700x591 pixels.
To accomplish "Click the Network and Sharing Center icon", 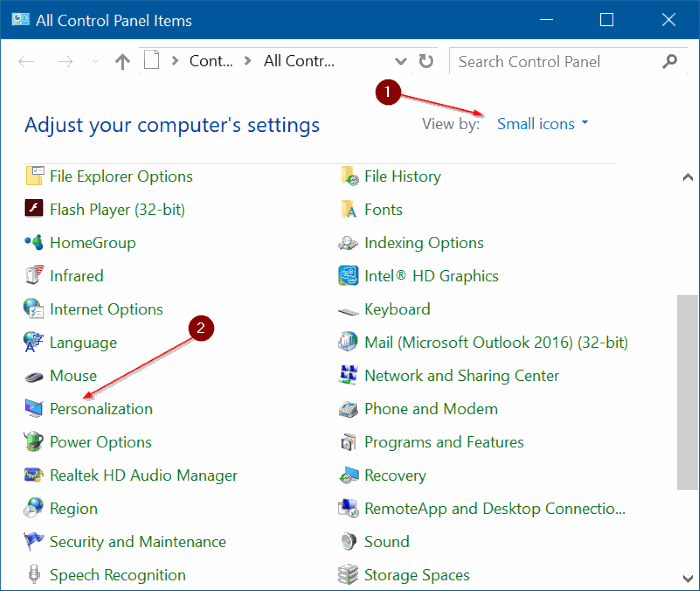I will 348,376.
